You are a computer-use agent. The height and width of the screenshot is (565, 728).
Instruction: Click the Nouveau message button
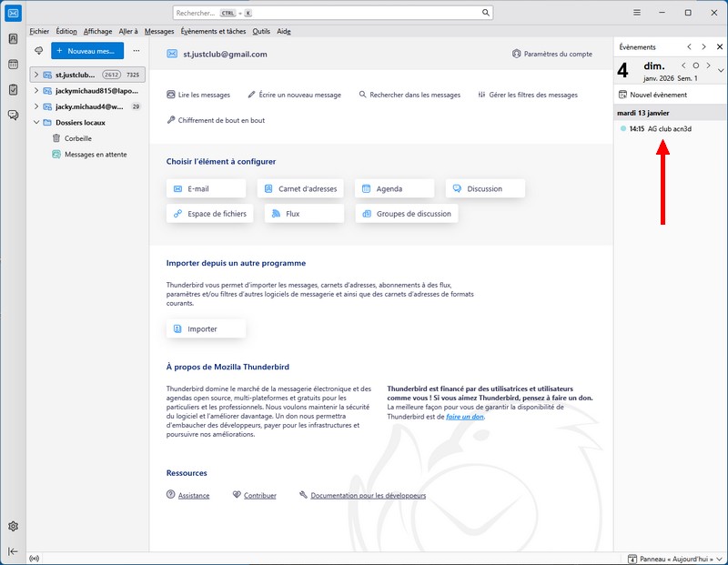click(x=87, y=51)
